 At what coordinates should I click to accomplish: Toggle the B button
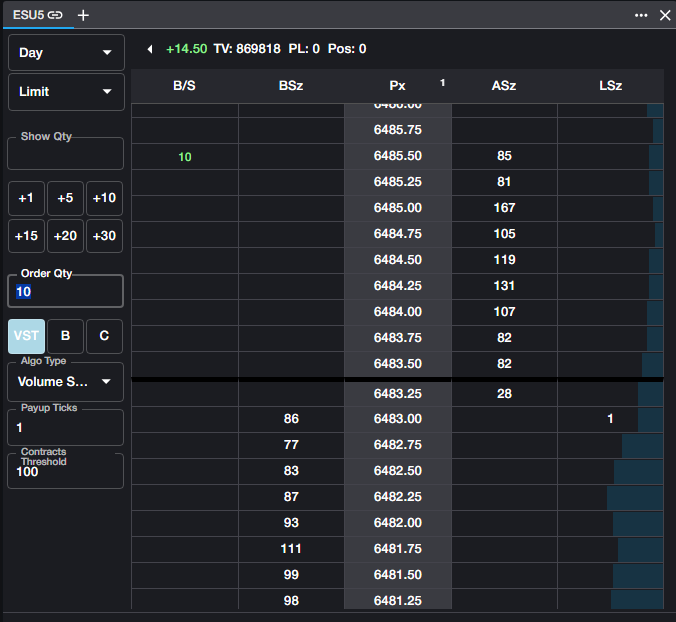point(65,336)
